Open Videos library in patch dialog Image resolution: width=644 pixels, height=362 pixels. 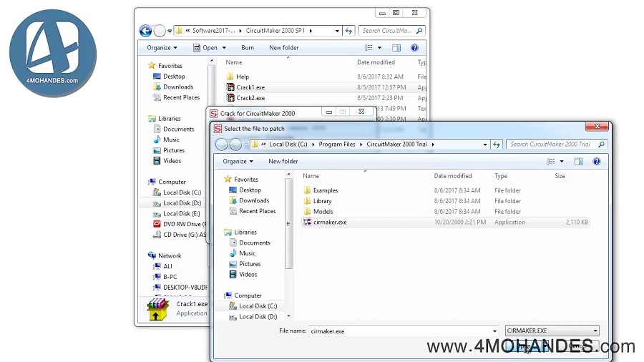(248, 275)
